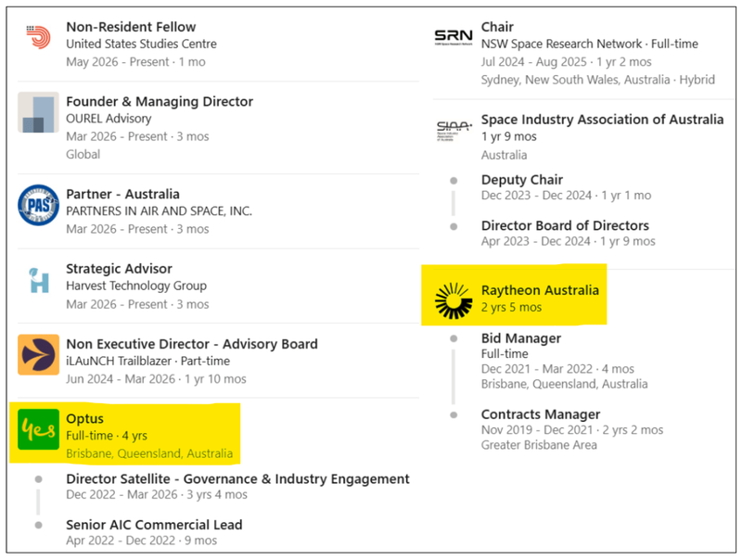Select iLAuNCH Trailblazer · Part-time text
This screenshot has width=742, height=560.
pos(148,361)
